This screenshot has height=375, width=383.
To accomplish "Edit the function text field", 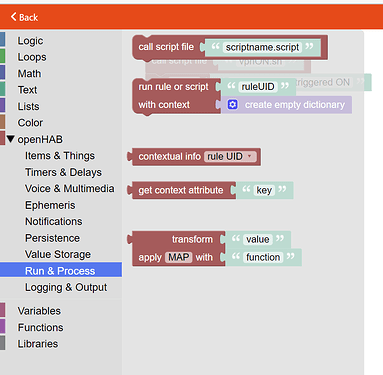I will tap(263, 257).
